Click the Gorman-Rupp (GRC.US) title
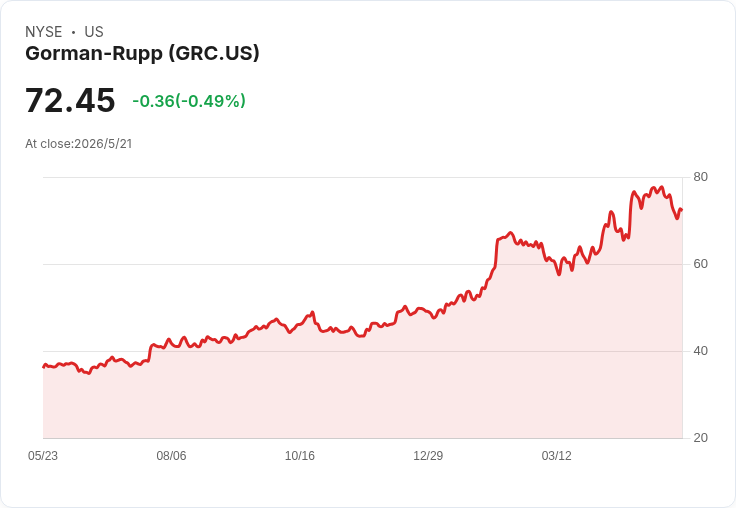This screenshot has width=736, height=508. click(142, 54)
